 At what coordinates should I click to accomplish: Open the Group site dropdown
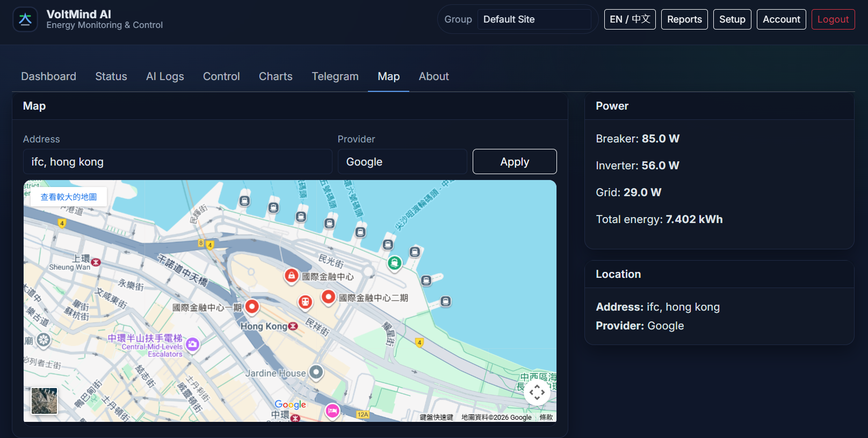point(534,19)
